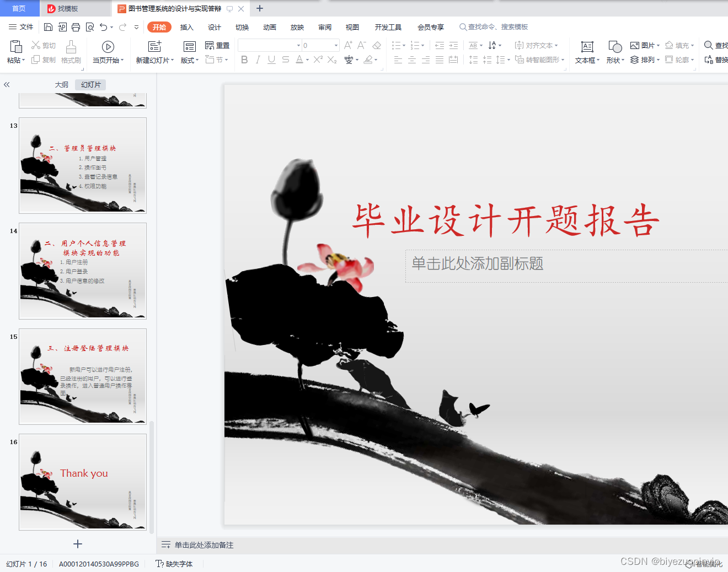Click Missing Fonts (缺失字体) in status bar
The width and height of the screenshot is (728, 572).
pyautogui.click(x=174, y=564)
